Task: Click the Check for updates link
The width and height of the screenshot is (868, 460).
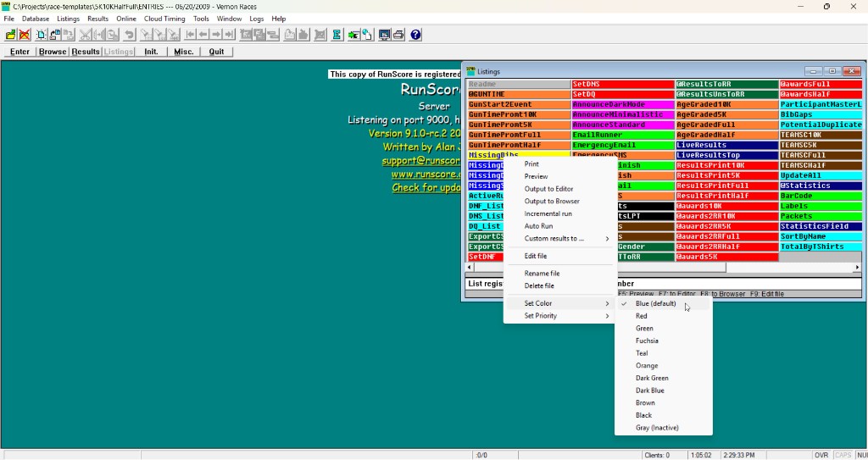Action: (x=426, y=188)
